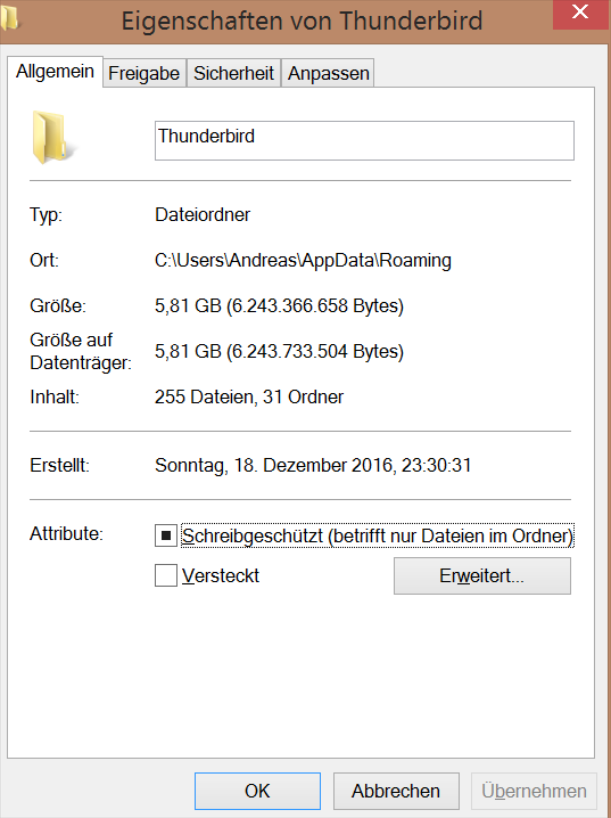Click the Inhalt text 255 Dateien, 31 Ordner
611x818 pixels.
(249, 397)
